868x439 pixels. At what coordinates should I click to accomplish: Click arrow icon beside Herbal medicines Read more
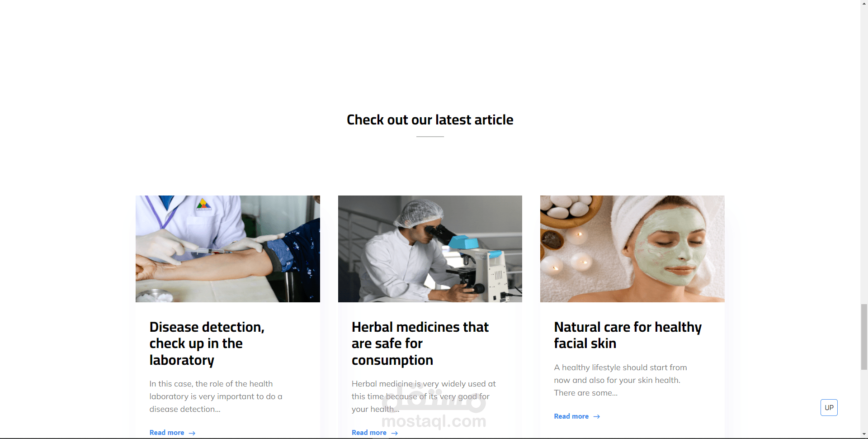[395, 433]
